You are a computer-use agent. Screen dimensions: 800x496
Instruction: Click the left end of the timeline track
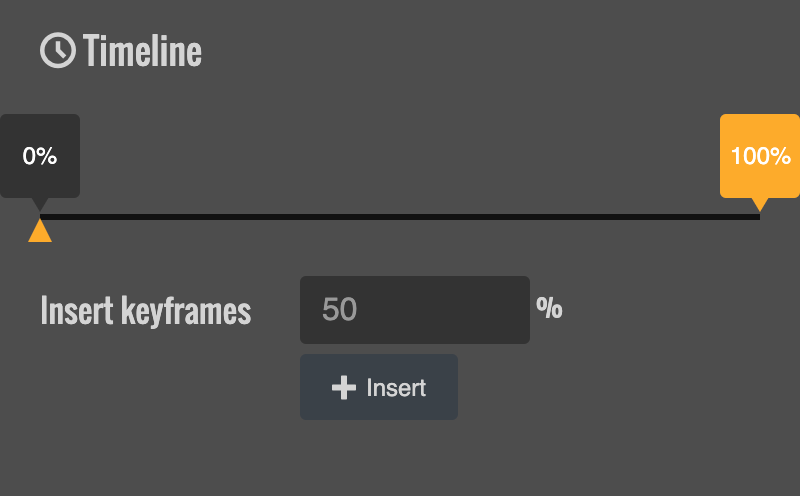(44, 217)
